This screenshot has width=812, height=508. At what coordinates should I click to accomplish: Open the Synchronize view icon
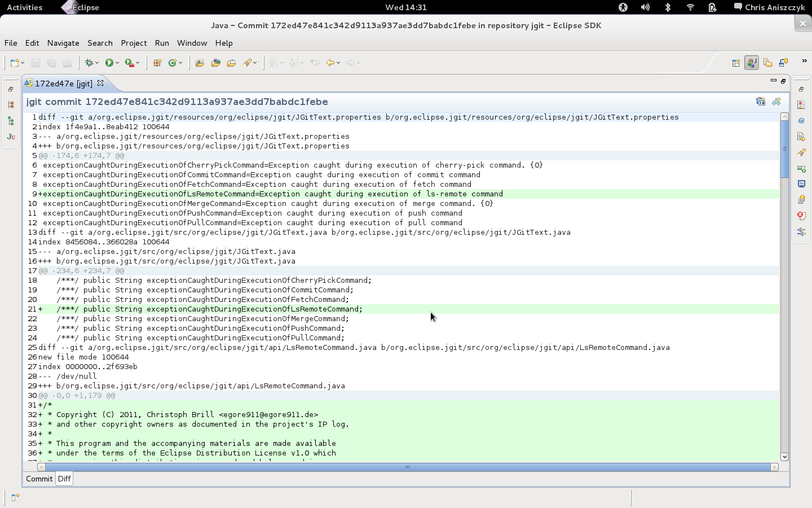click(x=801, y=231)
